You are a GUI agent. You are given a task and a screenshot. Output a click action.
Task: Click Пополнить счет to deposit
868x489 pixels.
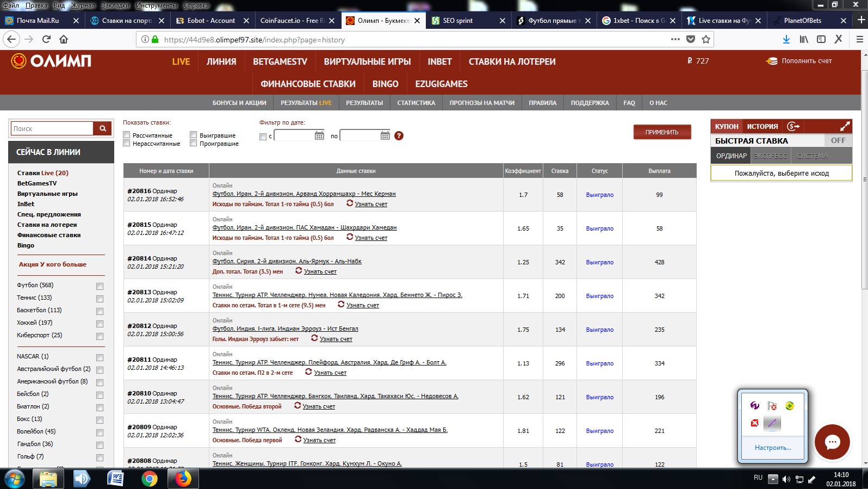click(799, 61)
